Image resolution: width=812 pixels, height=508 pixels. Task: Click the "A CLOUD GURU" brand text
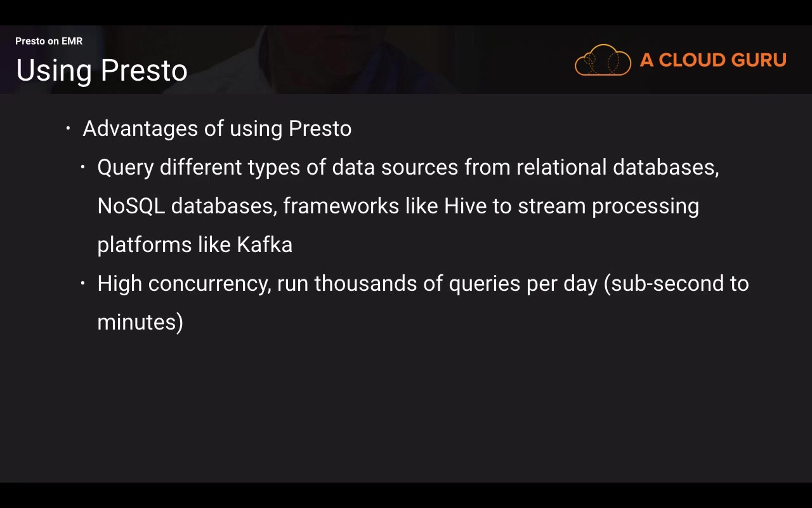713,60
